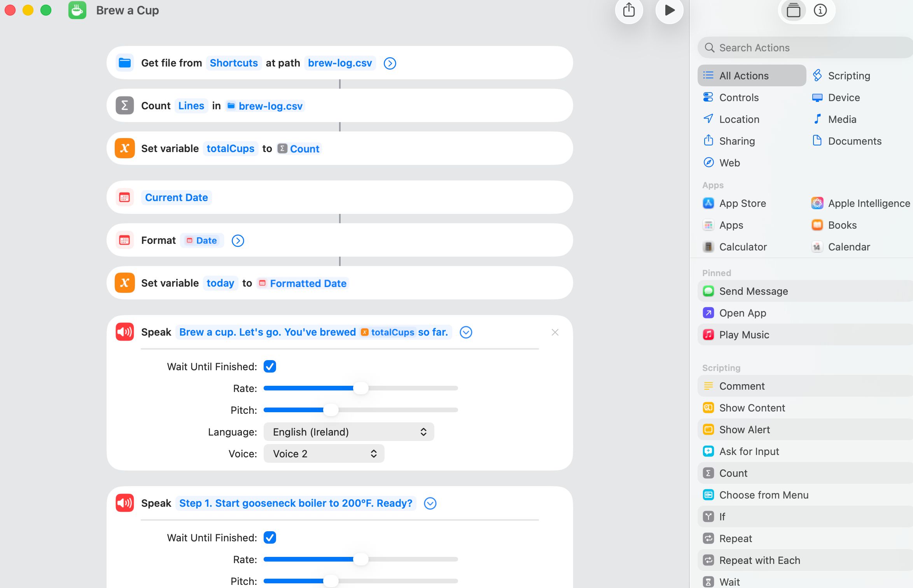Run the Brew a Cup shortcut
The height and width of the screenshot is (588, 913).
[x=669, y=10]
